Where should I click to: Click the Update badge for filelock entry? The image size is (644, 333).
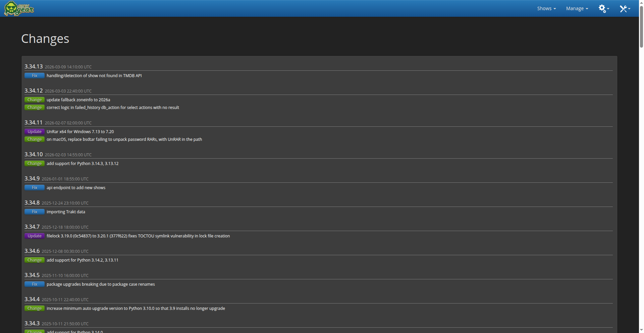[x=35, y=236]
